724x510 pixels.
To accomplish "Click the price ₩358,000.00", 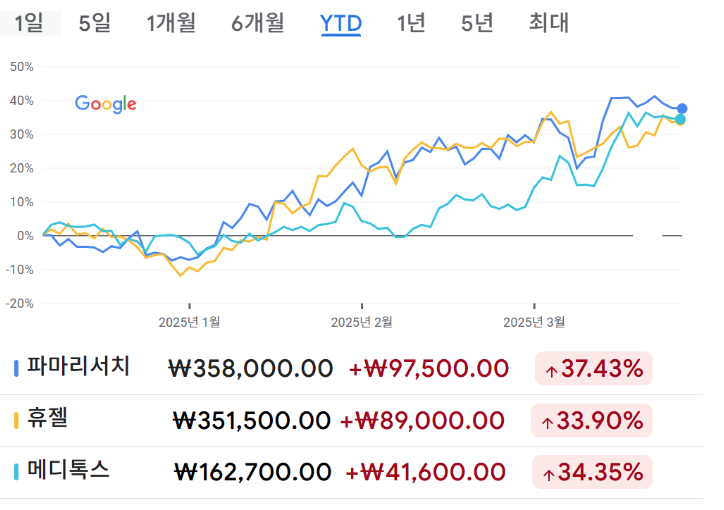I will (x=250, y=368).
